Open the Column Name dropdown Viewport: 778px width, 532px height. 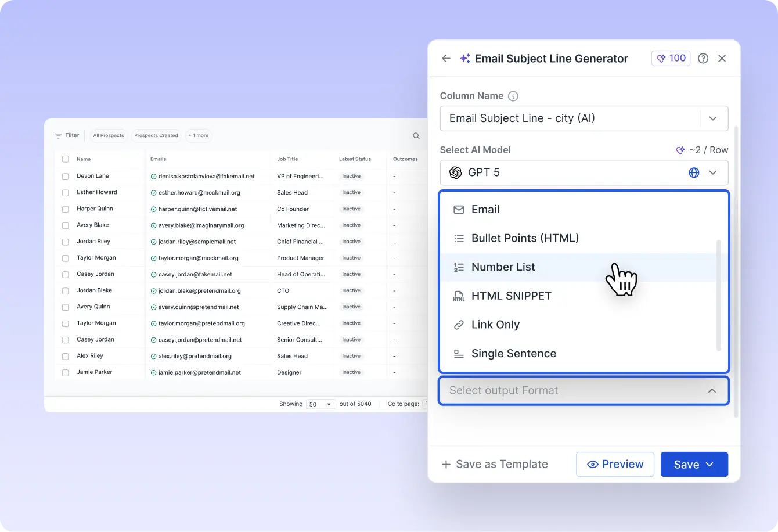coord(714,118)
